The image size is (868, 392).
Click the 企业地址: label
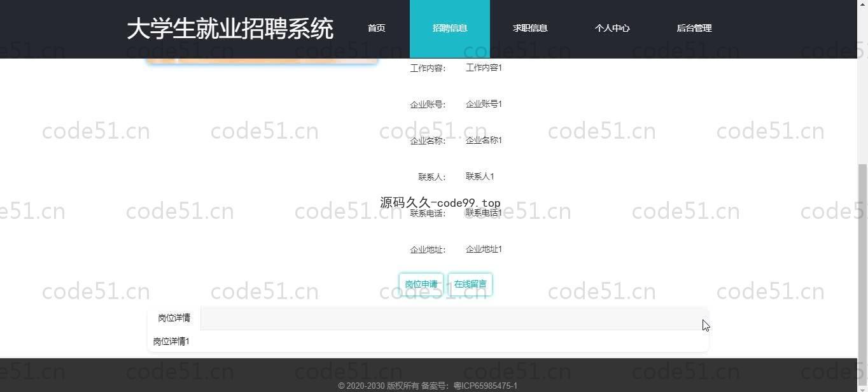(428, 249)
